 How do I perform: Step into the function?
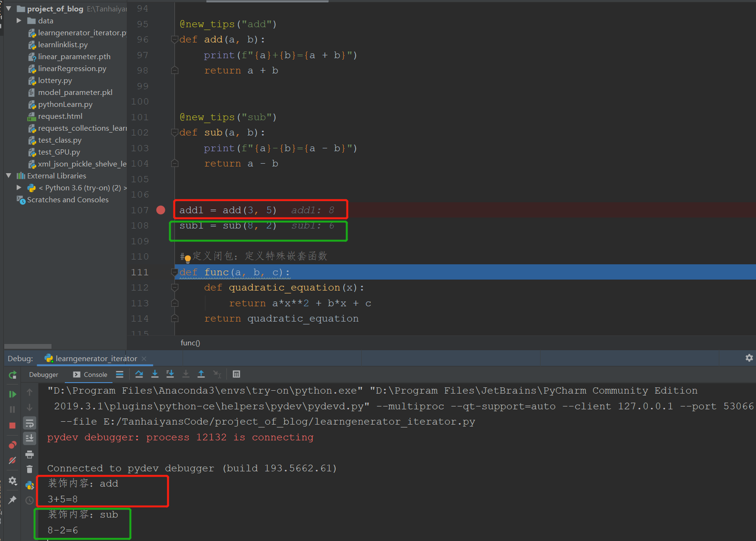coord(155,375)
